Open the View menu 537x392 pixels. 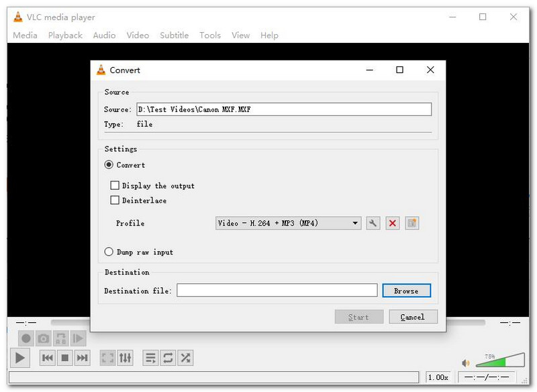[240, 36]
